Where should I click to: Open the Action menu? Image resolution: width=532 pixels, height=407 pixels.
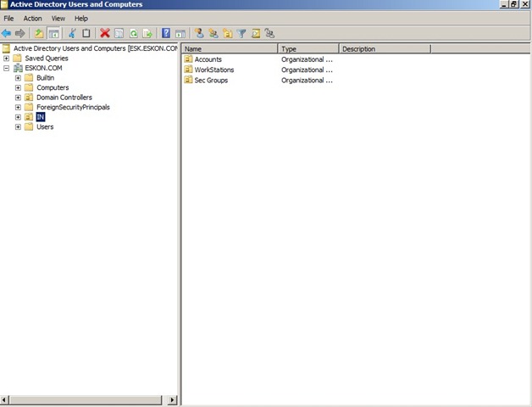click(32, 18)
